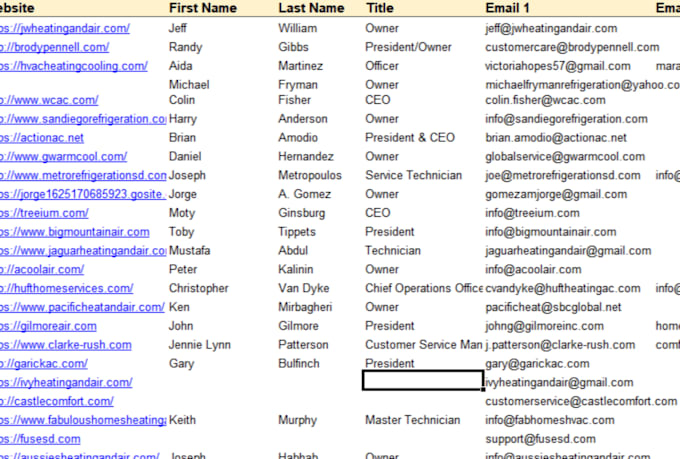This screenshot has width=680, height=459.
Task: Select the last name cell 'Mirbagheri'
Action: [x=305, y=308]
